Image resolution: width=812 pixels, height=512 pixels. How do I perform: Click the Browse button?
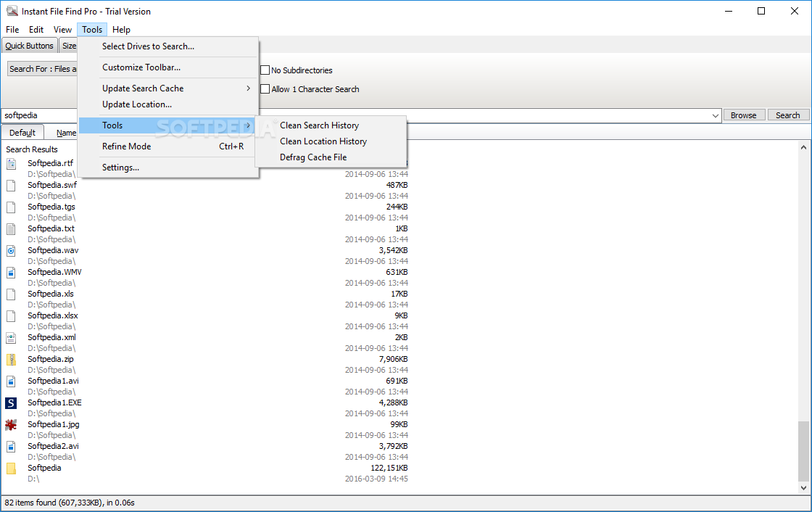tap(744, 115)
